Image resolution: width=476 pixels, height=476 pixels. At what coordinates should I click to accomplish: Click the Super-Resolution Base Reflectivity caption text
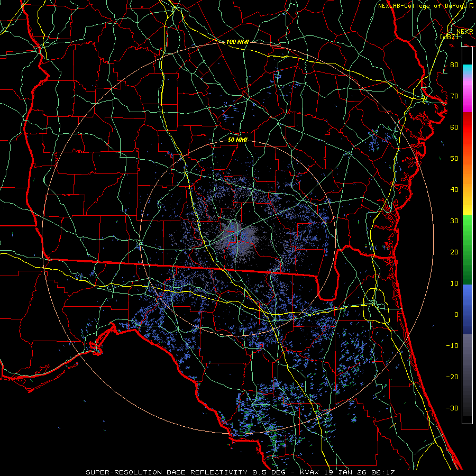tap(240, 472)
